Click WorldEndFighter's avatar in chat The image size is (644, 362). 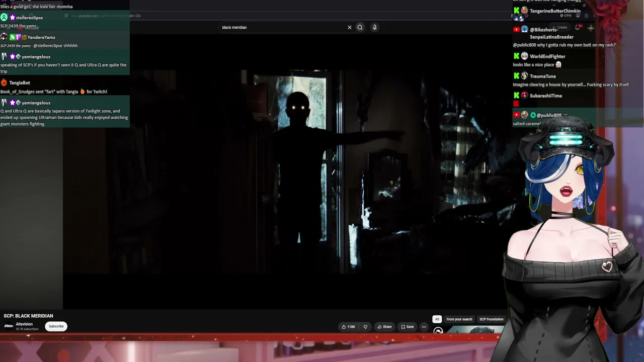[524, 56]
